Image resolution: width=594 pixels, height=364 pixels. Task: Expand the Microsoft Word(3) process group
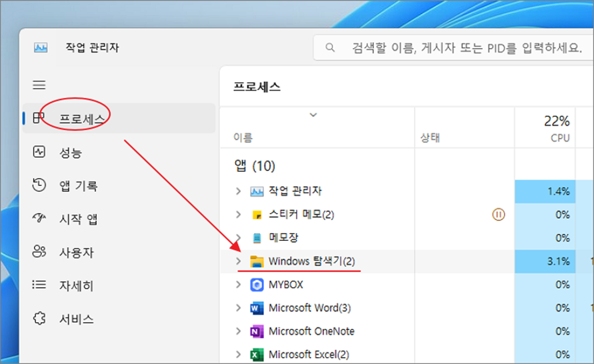point(239,308)
